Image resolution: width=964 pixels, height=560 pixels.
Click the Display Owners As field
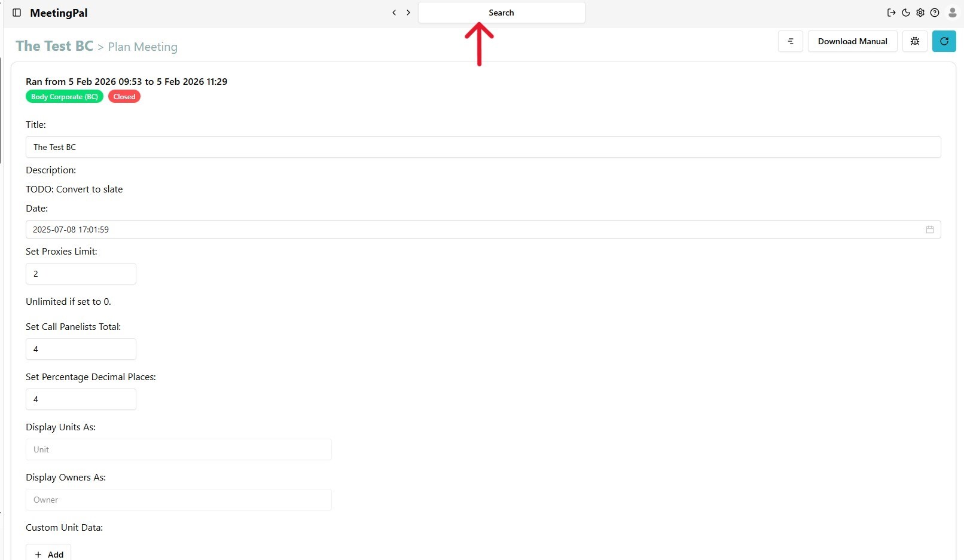(x=178, y=500)
